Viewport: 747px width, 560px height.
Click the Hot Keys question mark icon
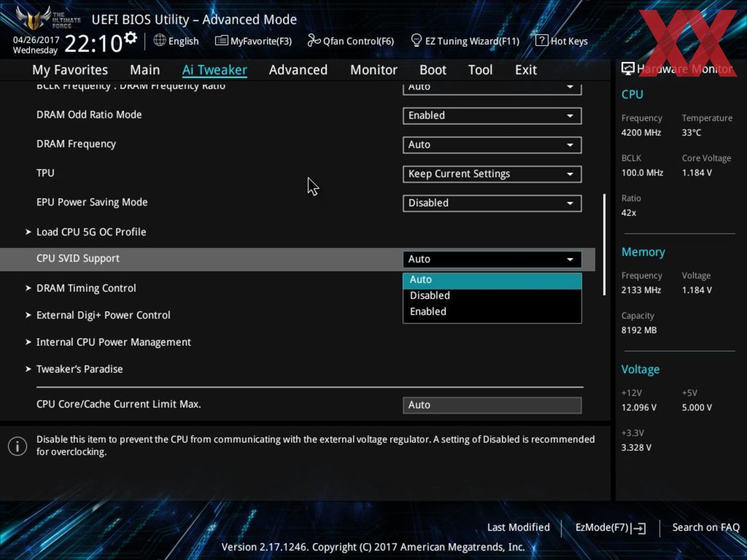point(542,40)
